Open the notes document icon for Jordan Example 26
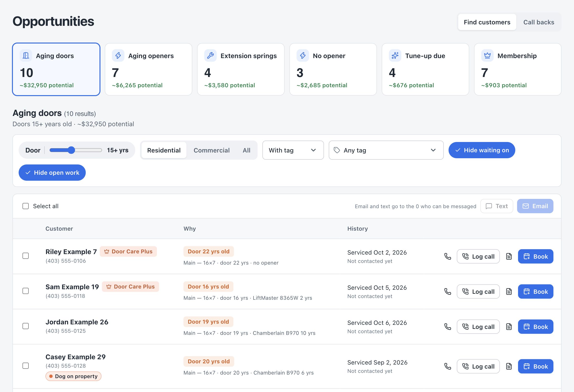The width and height of the screenshot is (574, 392). (509, 327)
